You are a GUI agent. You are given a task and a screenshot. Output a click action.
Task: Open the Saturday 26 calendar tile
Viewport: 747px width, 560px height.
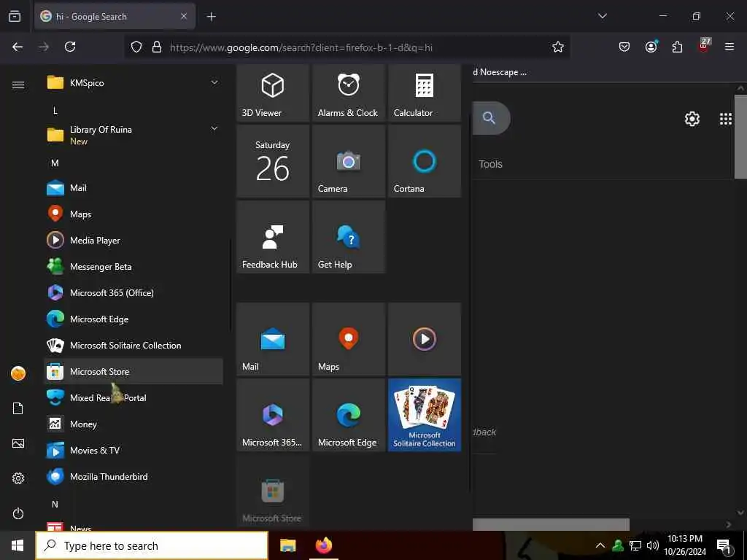point(273,161)
